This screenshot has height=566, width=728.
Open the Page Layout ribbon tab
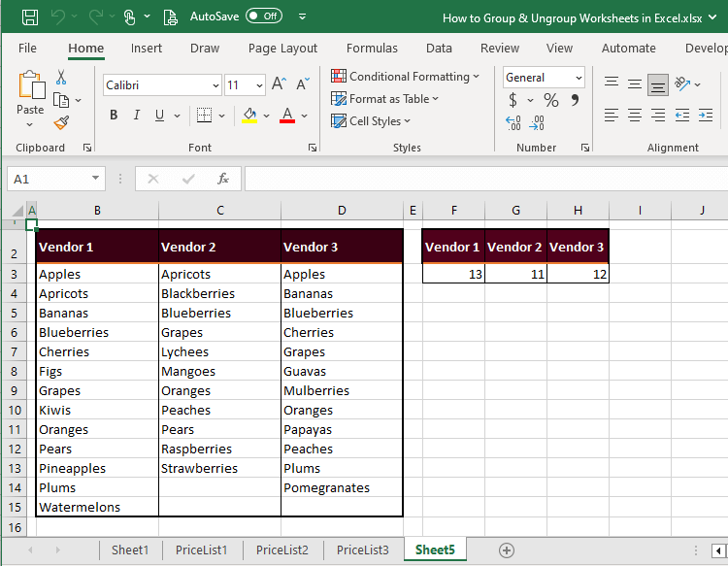pyautogui.click(x=282, y=48)
